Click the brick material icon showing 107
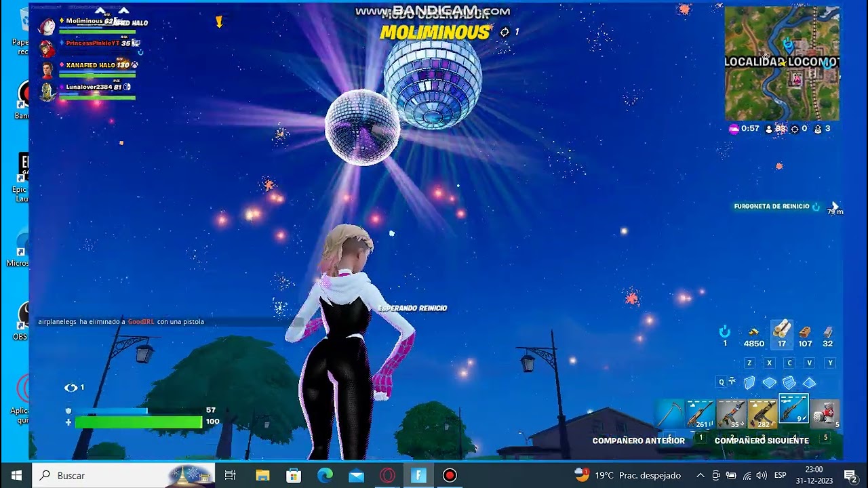This screenshot has width=868, height=488. click(805, 331)
